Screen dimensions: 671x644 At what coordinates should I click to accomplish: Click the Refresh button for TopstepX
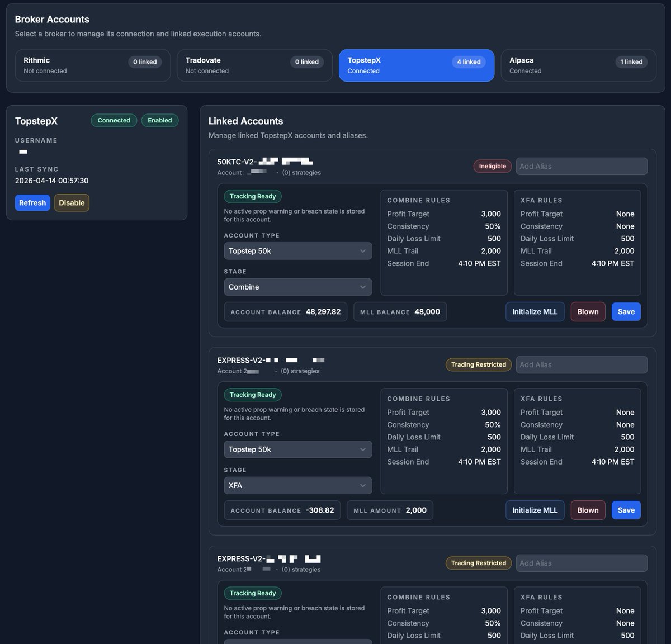32,203
